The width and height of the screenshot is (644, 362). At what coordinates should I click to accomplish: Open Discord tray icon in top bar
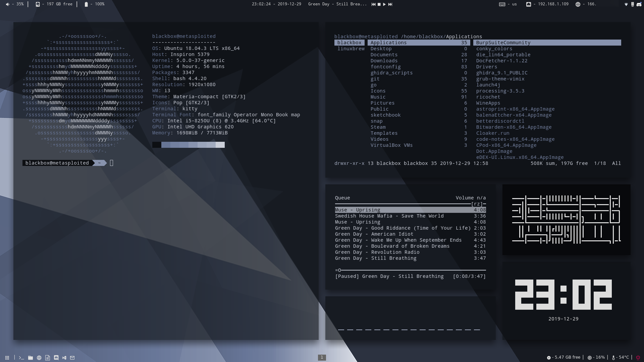pyautogui.click(x=639, y=4)
